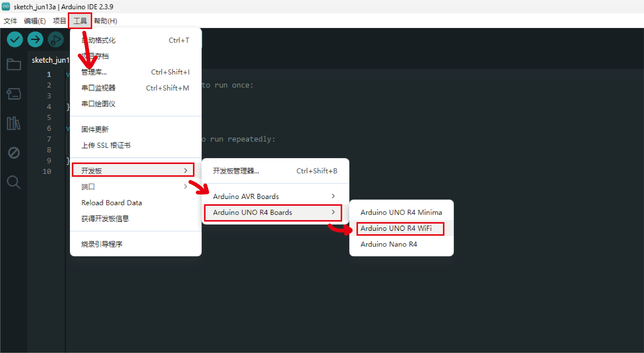Start the debugger with the Debug button
This screenshot has width=644, height=353.
[x=56, y=39]
